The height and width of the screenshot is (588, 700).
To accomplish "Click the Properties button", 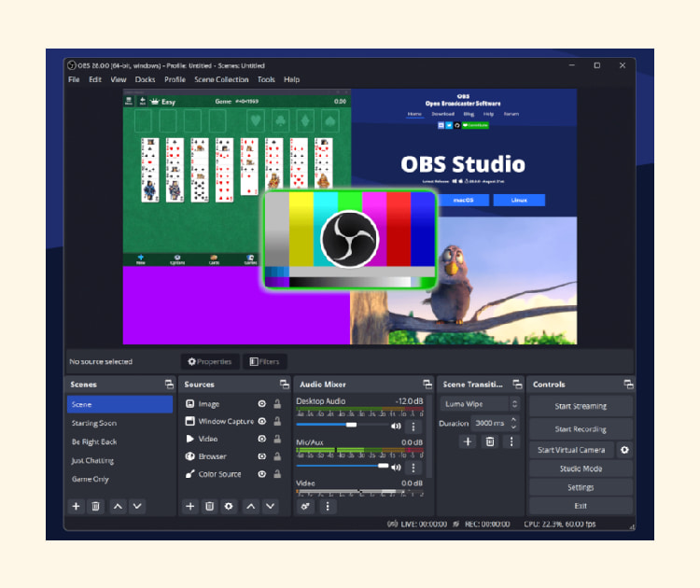I will pos(210,361).
